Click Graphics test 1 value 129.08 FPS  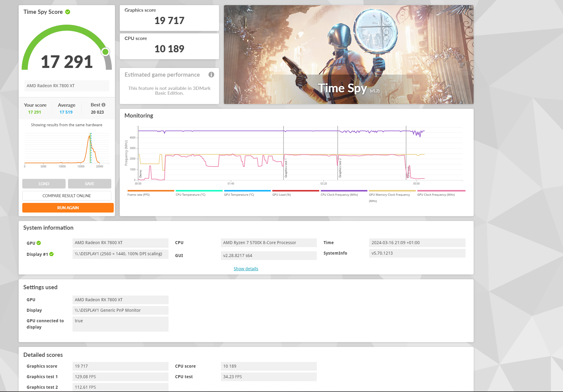(x=120, y=377)
